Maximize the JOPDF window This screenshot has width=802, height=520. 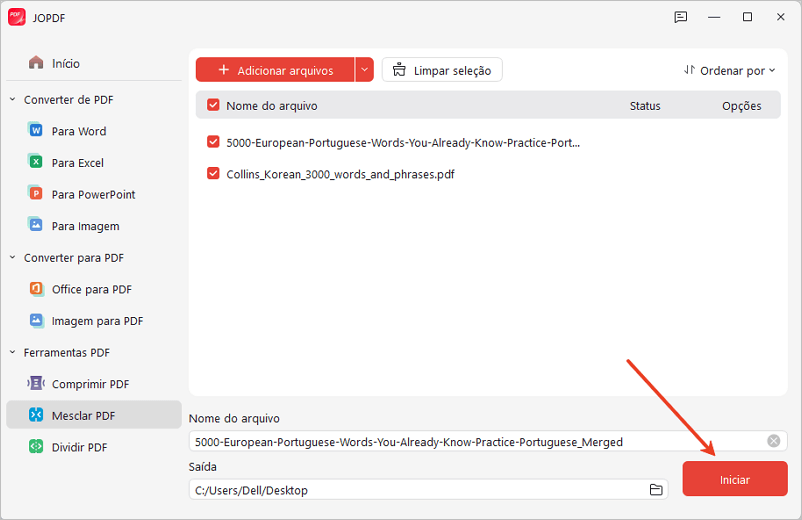747,17
